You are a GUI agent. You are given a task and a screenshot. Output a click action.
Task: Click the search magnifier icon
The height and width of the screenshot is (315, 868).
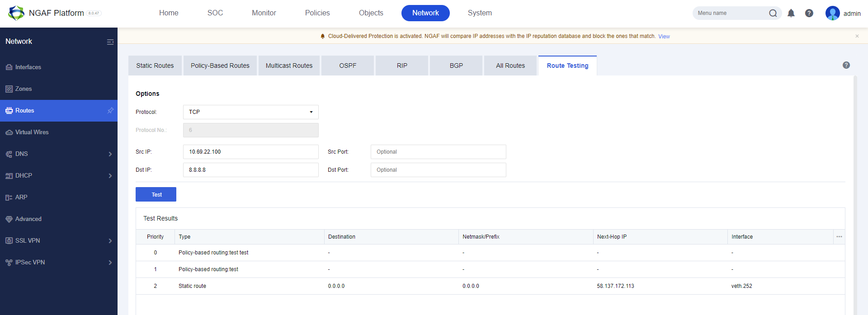[x=773, y=13]
